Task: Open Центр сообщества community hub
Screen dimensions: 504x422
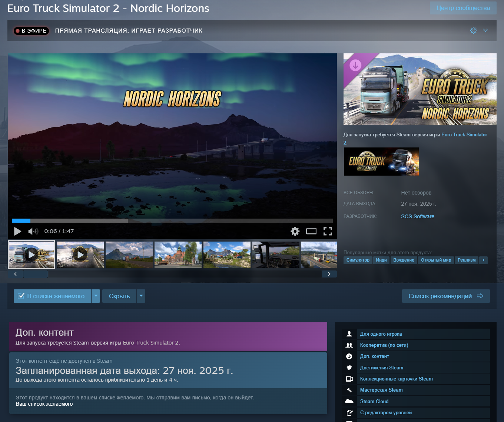Action: point(463,8)
